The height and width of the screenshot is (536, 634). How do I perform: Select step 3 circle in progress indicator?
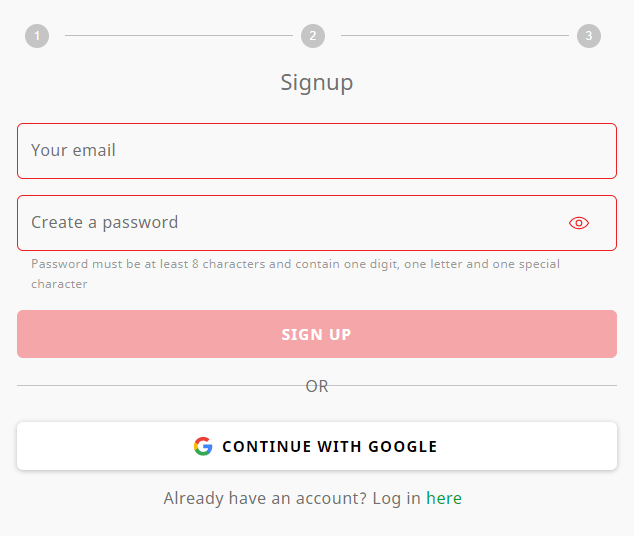click(589, 36)
